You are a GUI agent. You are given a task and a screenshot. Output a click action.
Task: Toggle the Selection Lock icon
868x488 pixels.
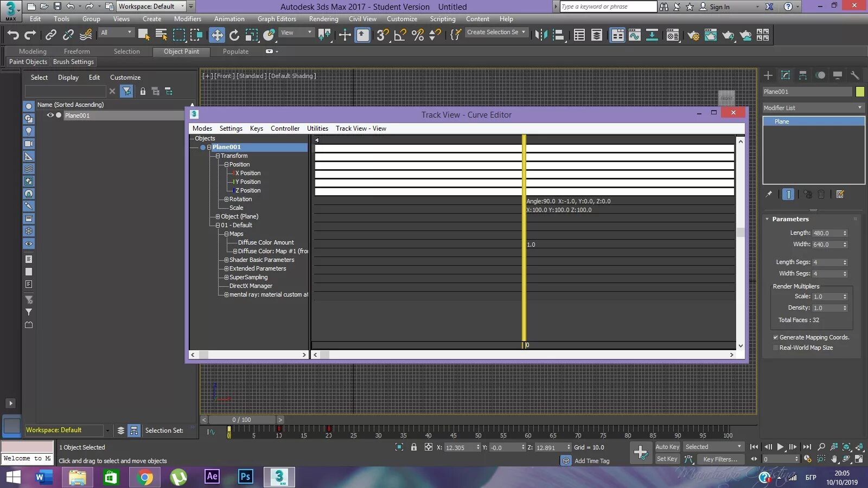pos(414,447)
